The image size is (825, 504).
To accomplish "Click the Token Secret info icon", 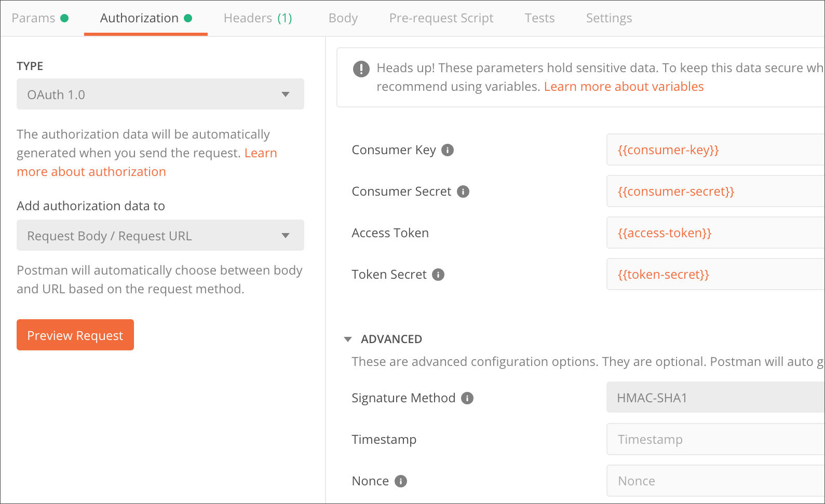I will (x=438, y=275).
